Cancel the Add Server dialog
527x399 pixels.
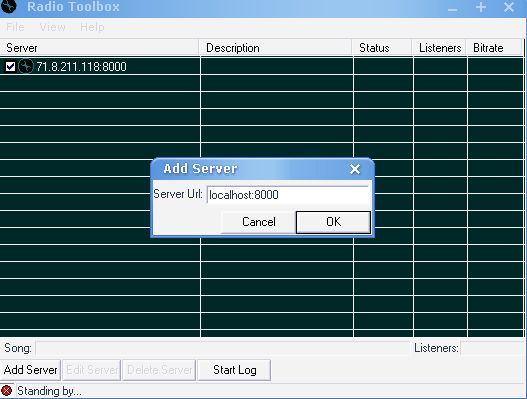coord(258,222)
